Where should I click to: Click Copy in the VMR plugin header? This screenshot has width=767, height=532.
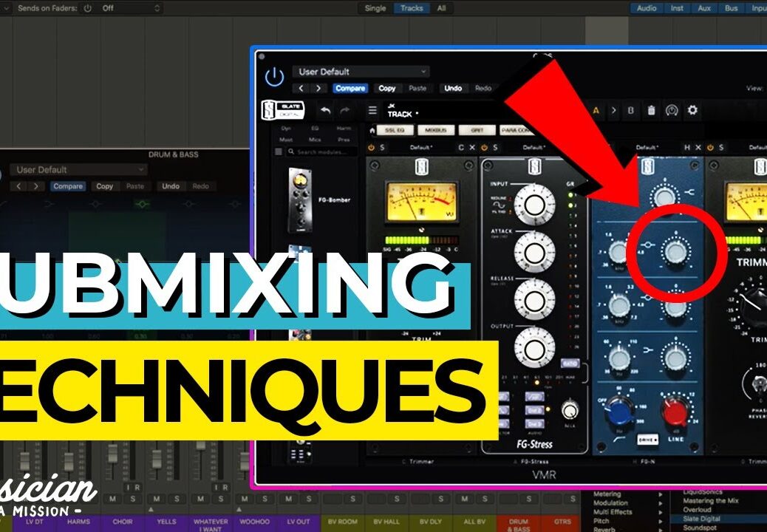pyautogui.click(x=387, y=89)
